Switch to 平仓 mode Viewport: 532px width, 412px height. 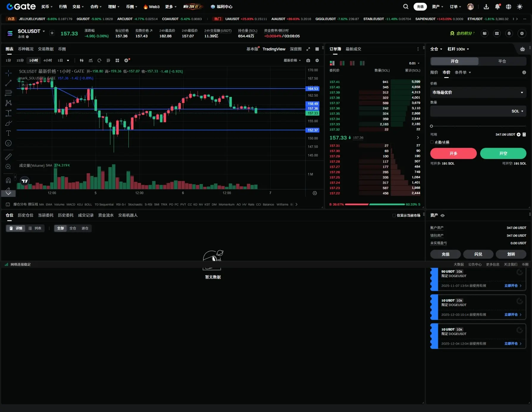click(x=502, y=61)
